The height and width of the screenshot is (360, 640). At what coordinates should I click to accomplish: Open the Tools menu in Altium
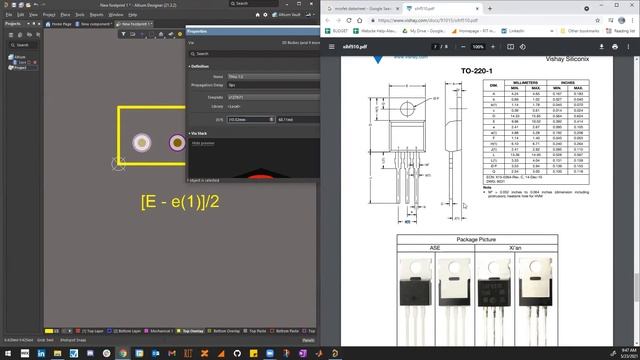tap(80, 15)
